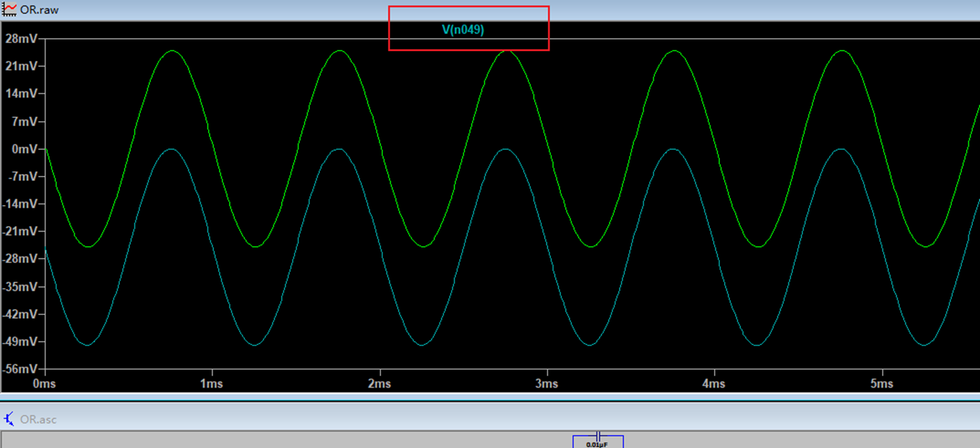Click the 0mV vertical axis label
The height and width of the screenshot is (448, 980).
coord(24,149)
